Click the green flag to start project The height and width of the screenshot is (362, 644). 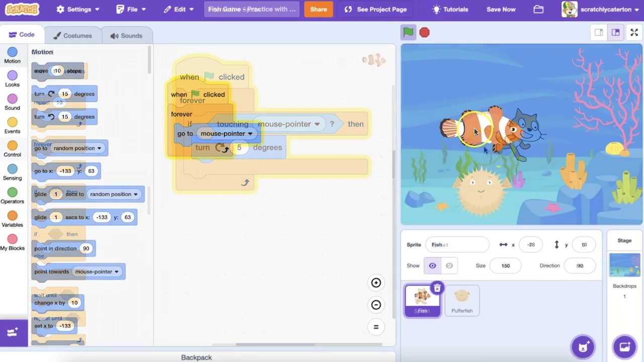pos(408,33)
